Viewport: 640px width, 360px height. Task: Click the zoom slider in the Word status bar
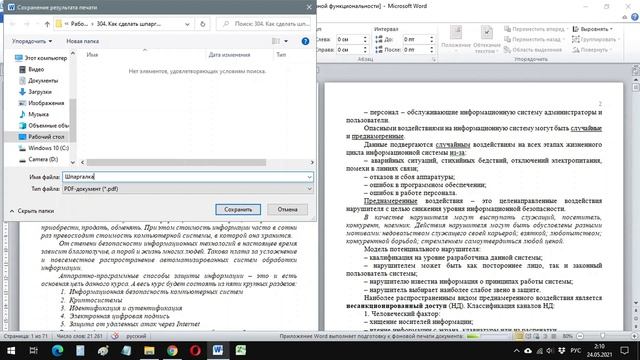[x=603, y=336]
